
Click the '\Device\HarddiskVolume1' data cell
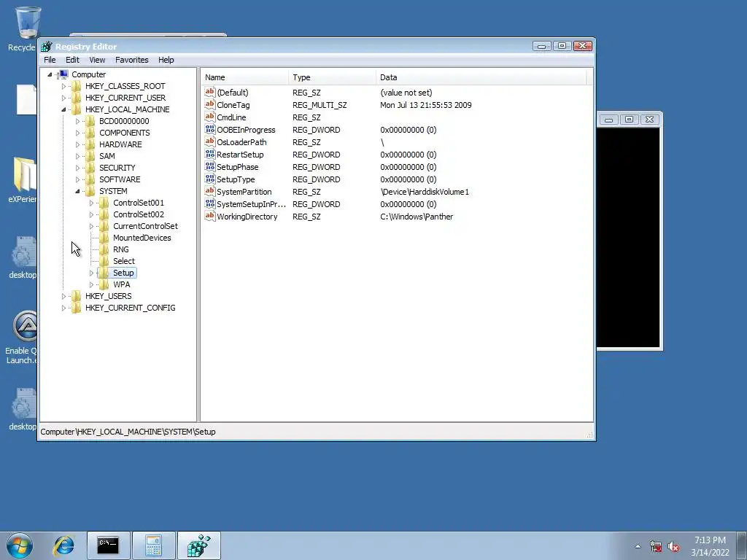point(425,192)
